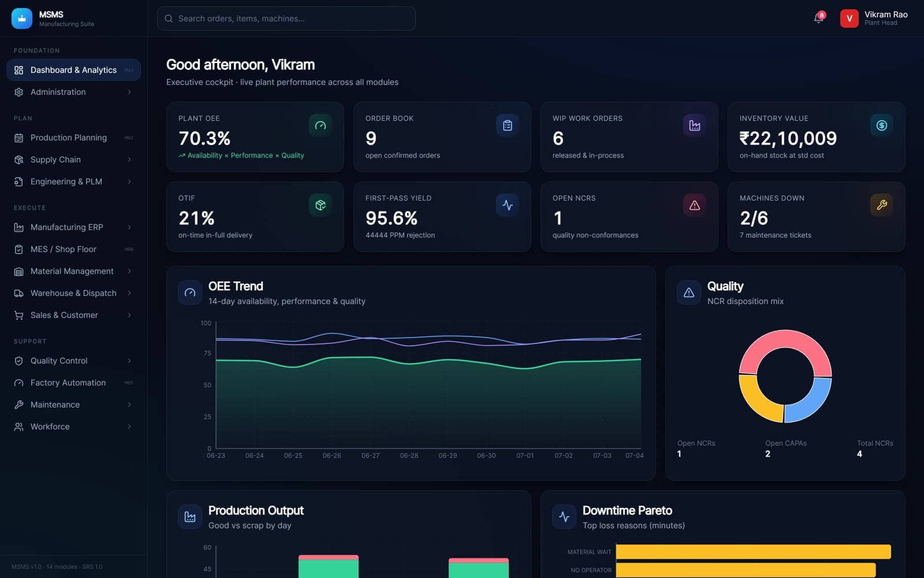This screenshot has width=924, height=578.
Task: Click the Inventory Value currency icon
Action: point(882,125)
